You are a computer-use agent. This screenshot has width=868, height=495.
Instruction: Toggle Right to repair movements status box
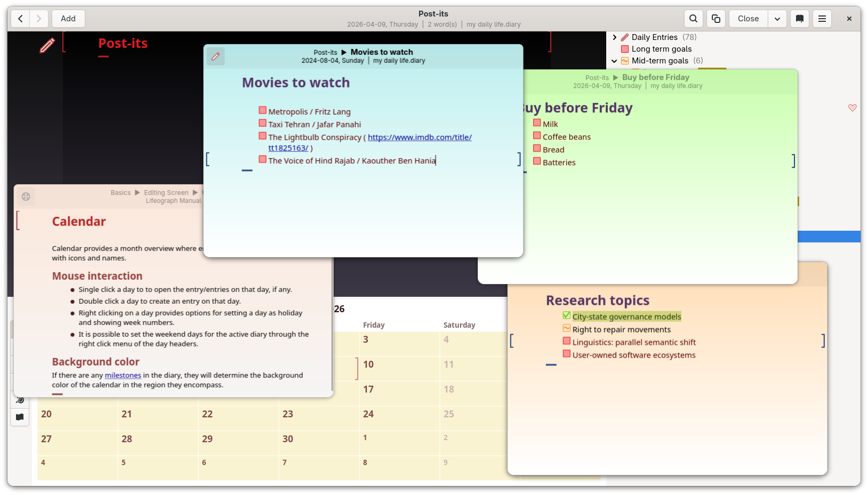point(567,328)
